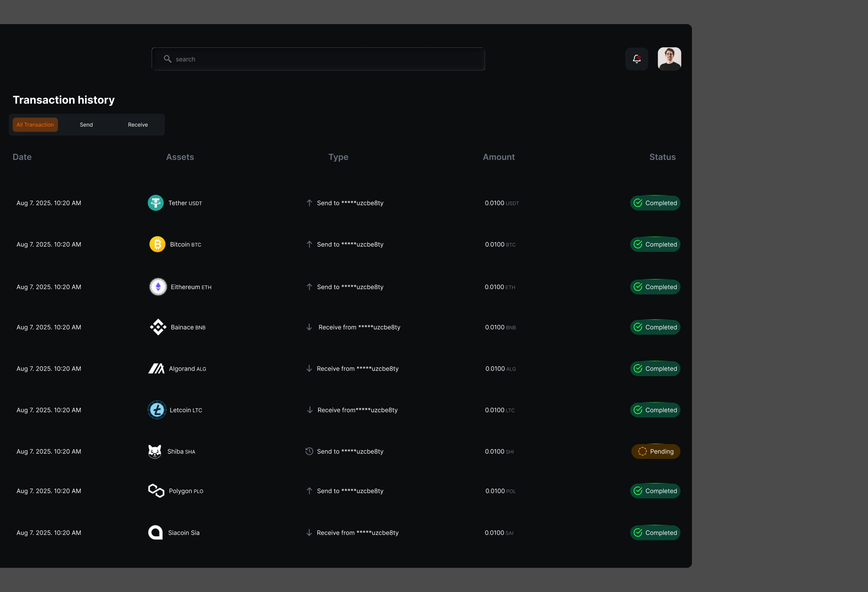Click the Tether USDT coin icon
Image resolution: width=868 pixels, height=592 pixels.
155,203
